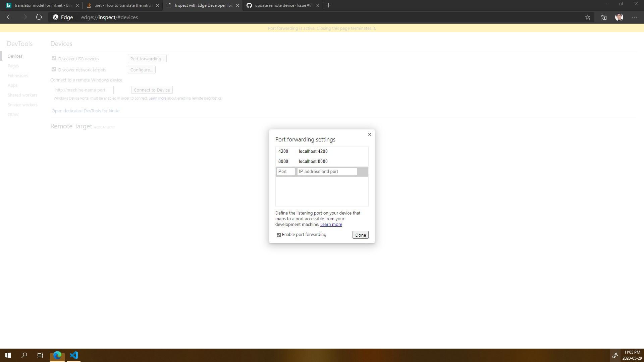Image resolution: width=644 pixels, height=362 pixels.
Task: Click the browser reload icon
Action: pos(39,17)
